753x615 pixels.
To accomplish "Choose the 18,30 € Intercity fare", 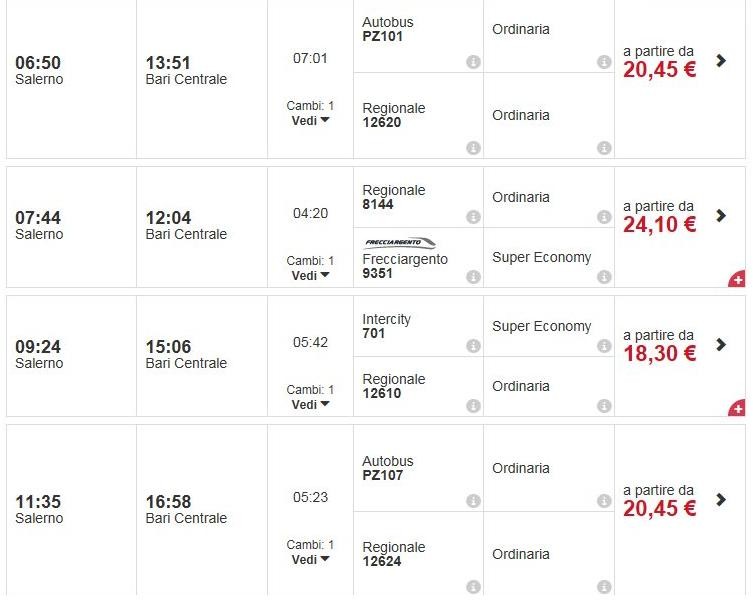I will click(660, 353).
